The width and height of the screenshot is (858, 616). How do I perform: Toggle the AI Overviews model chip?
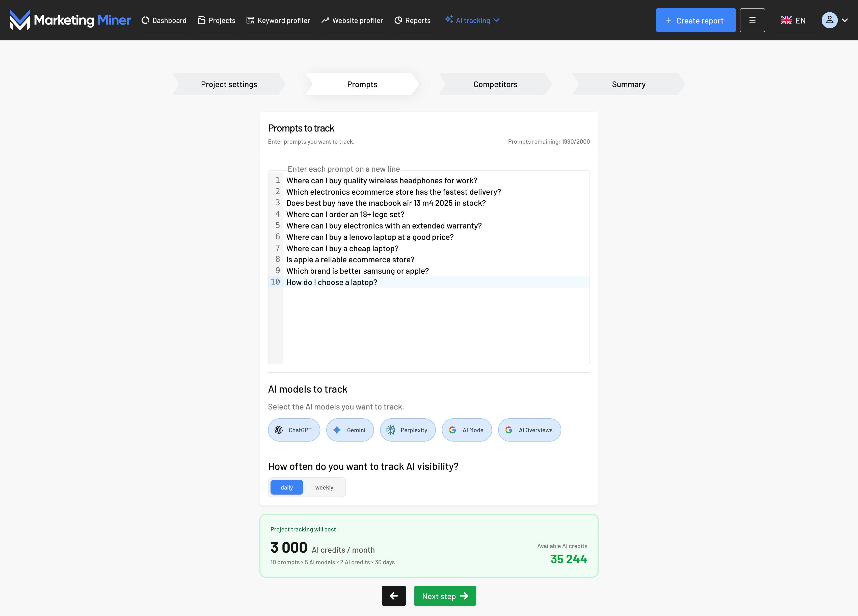tap(529, 430)
